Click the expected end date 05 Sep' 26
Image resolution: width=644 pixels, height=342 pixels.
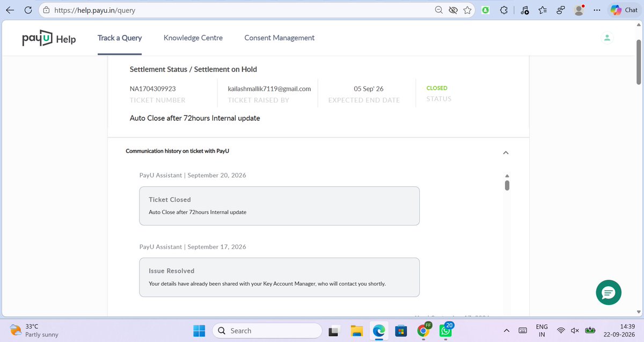click(x=369, y=89)
